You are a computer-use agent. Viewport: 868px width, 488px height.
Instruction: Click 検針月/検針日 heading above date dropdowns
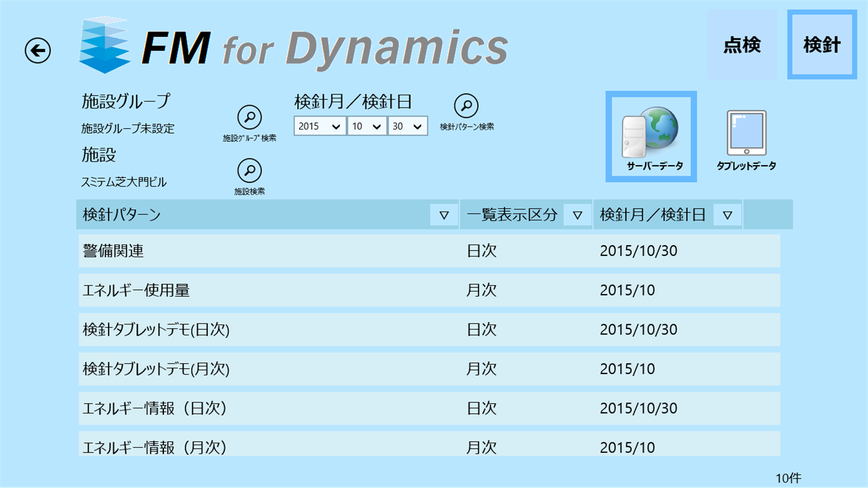coord(353,102)
